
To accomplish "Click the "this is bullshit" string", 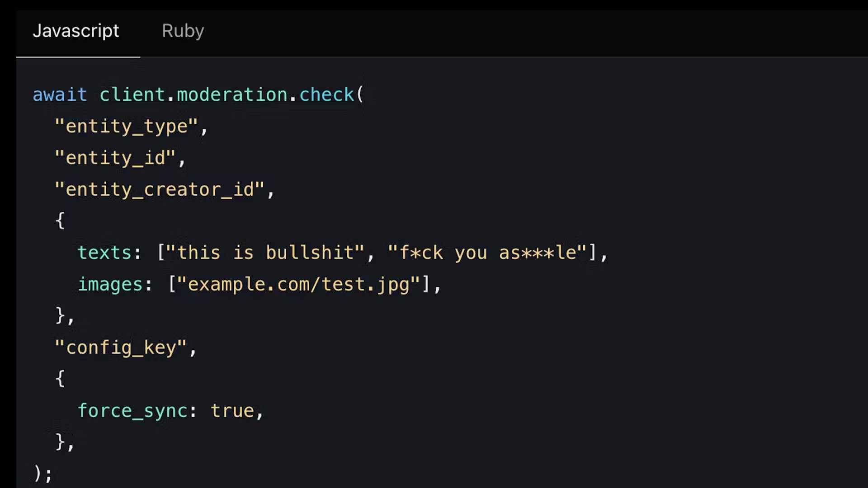I will 265,253.
